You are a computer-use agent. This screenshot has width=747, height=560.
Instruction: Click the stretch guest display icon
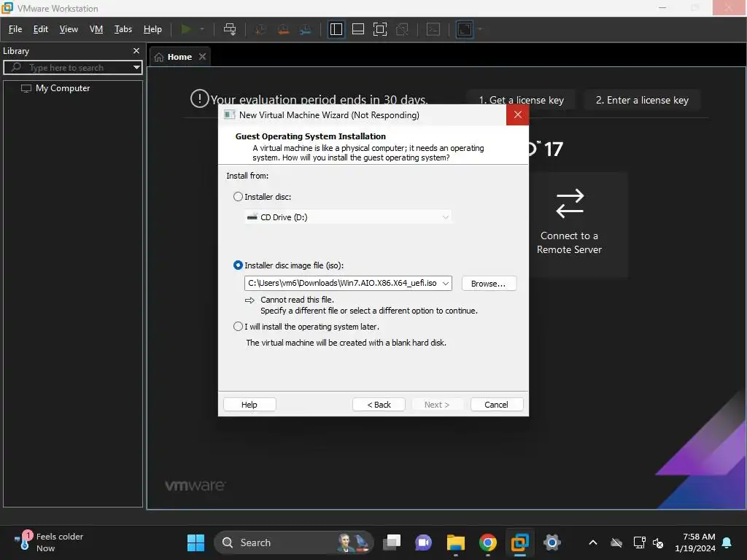point(465,29)
